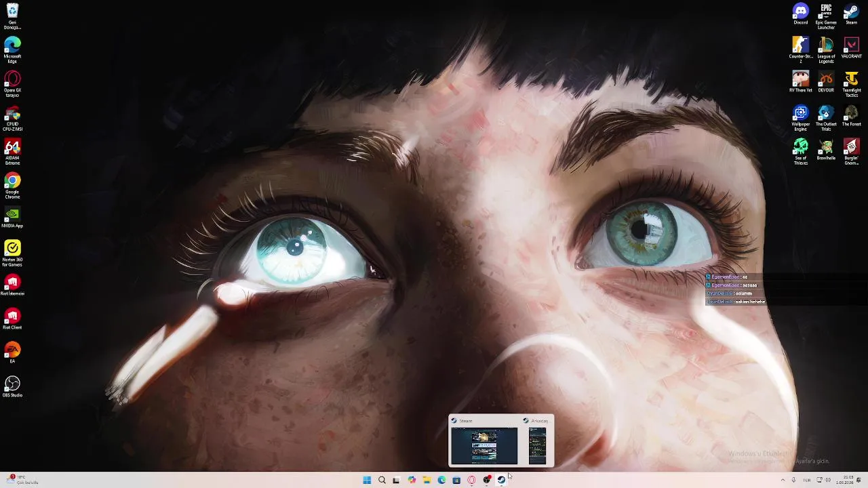Select the NVIDIA App desktop icon
The image size is (868, 488).
click(12, 218)
